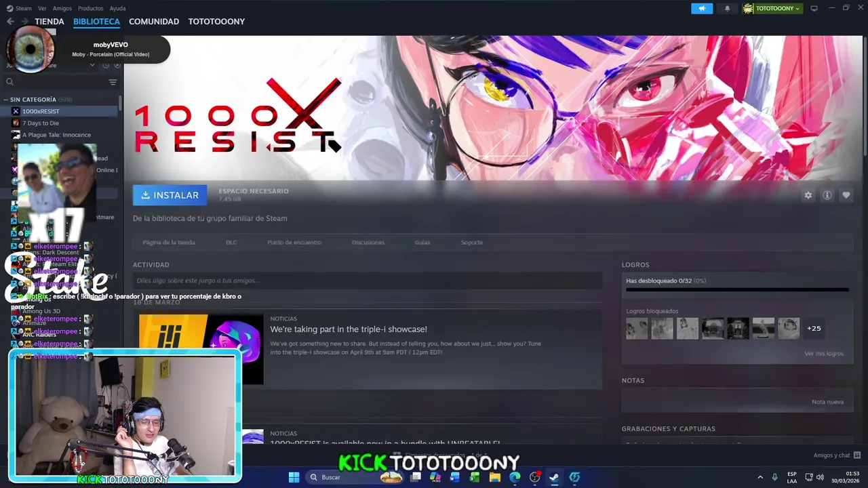Open Guías link
Viewport: 868px width, 488px height.
(422, 242)
